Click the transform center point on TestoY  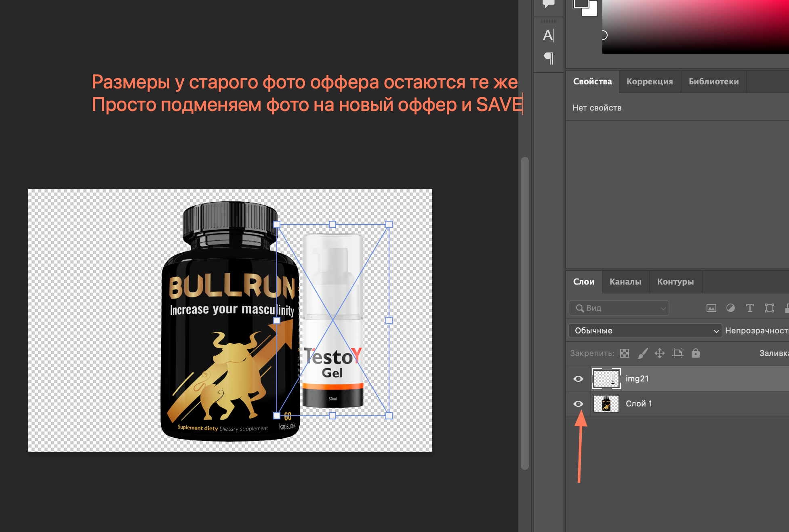(332, 320)
